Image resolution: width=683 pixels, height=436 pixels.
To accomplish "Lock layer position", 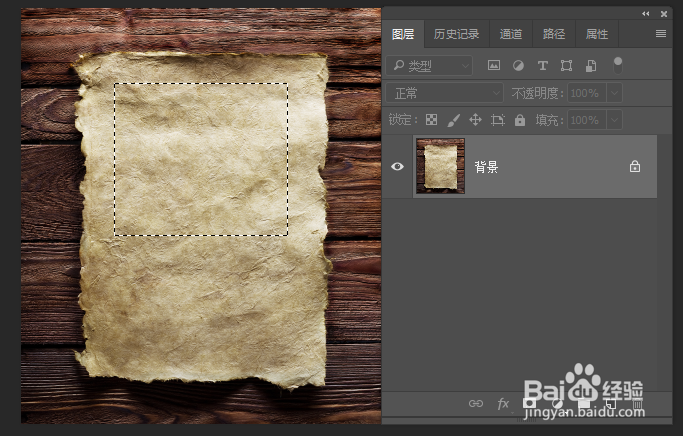I will (x=475, y=120).
